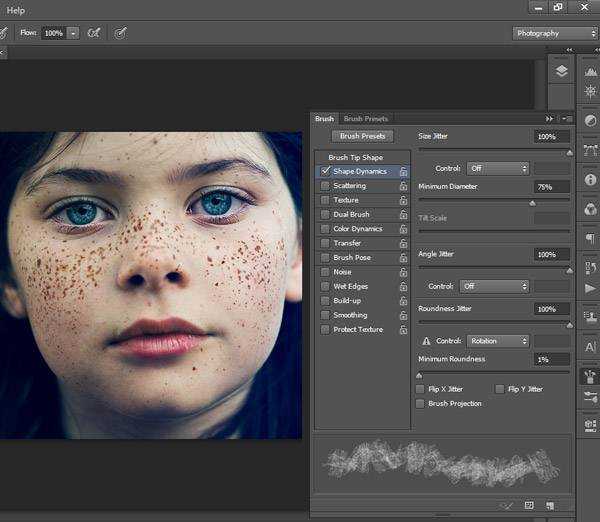Screen dimensions: 600x522
Task: Toggle the Shape Dynamics lock icon
Action: (x=403, y=172)
